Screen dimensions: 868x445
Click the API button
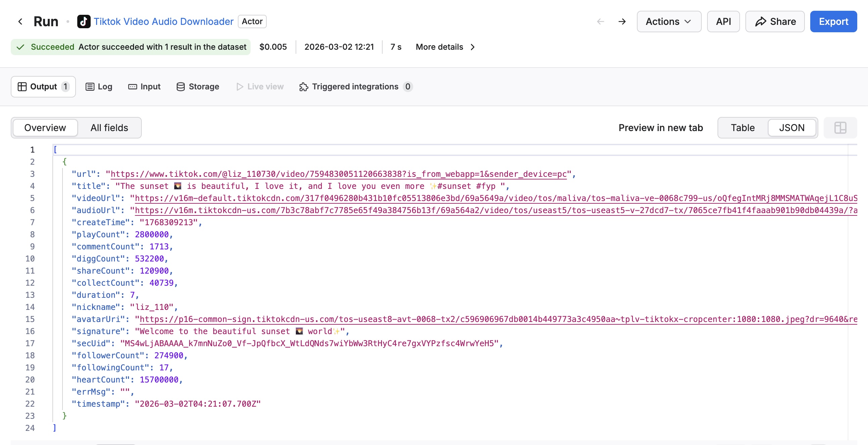tap(723, 22)
